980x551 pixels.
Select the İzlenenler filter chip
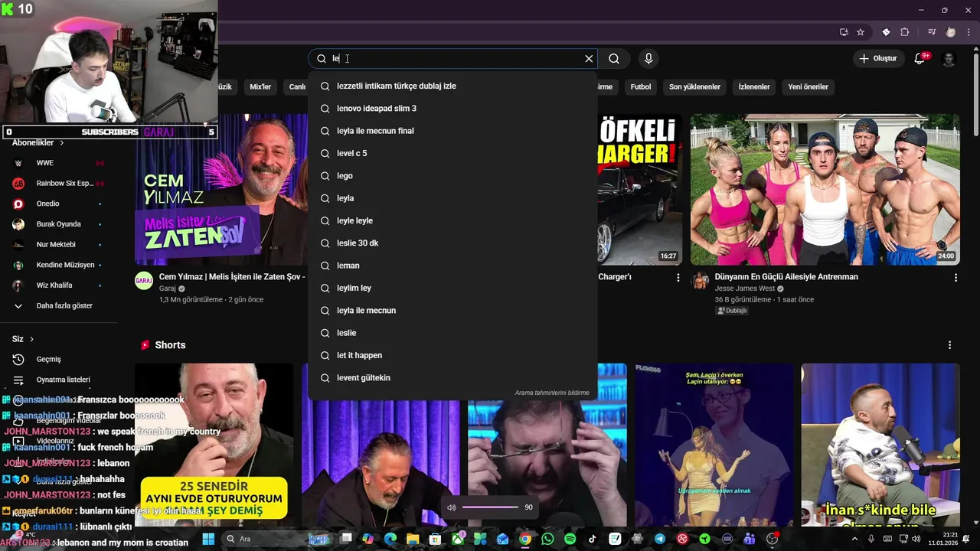(x=754, y=86)
